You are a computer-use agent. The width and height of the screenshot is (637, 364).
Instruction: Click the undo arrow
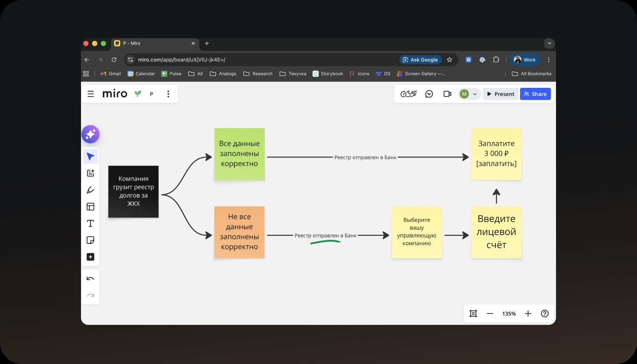point(91,279)
